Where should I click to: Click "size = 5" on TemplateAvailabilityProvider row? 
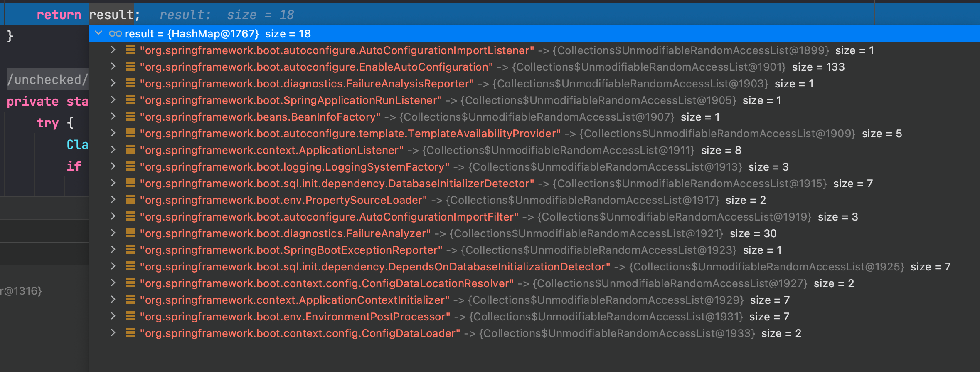(882, 134)
